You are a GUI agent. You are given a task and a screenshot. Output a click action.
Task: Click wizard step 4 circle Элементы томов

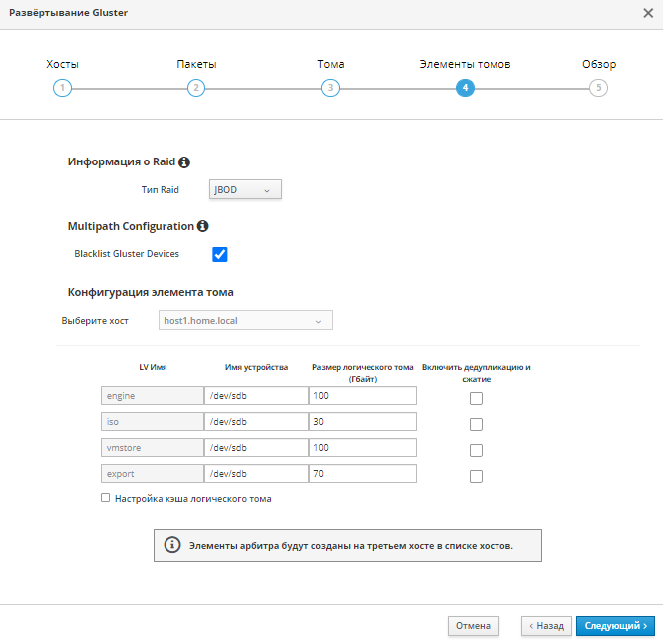465,88
